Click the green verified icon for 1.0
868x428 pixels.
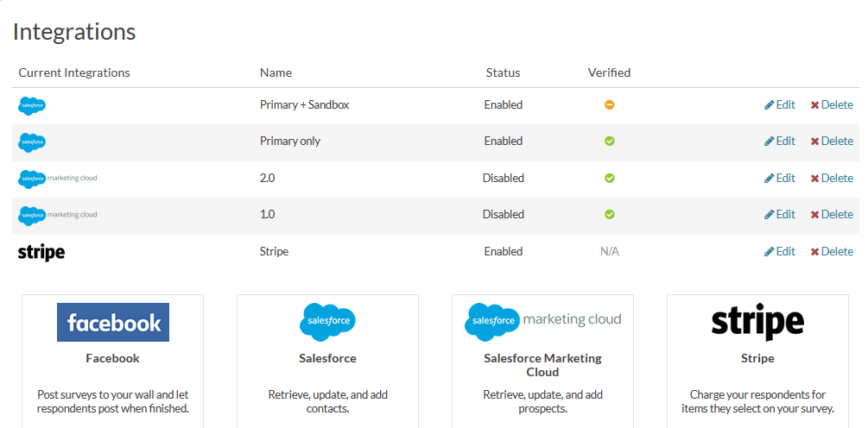[609, 215]
